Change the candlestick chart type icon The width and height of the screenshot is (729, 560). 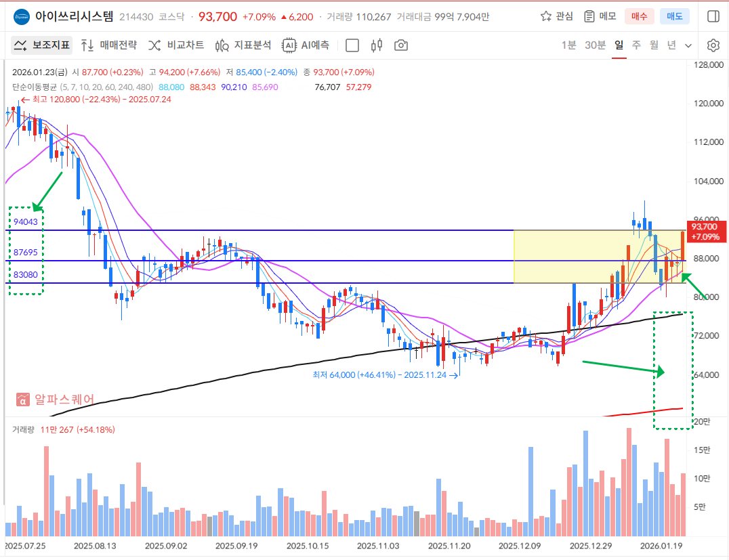[377, 45]
